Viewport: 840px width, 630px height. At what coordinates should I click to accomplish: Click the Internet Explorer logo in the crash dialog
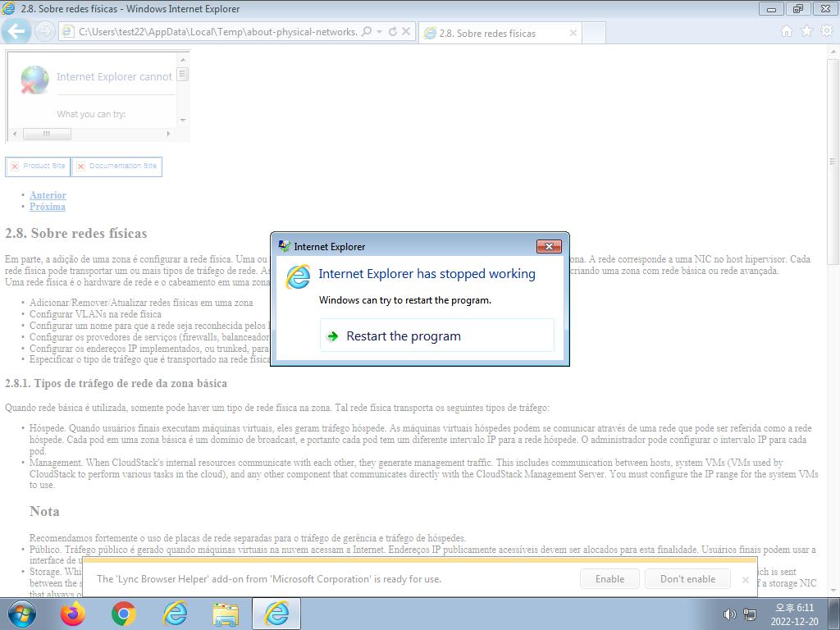(298, 276)
